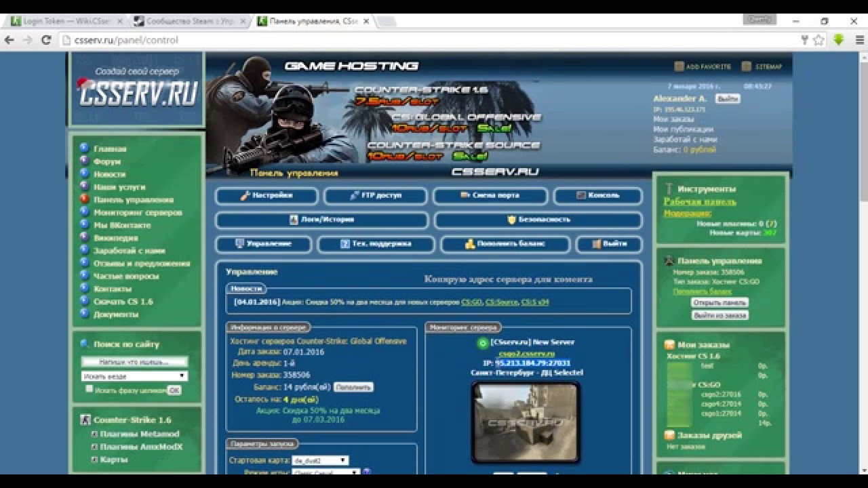This screenshot has width=868, height=488.
Task: Open Мониторинг серверов in the sidebar
Action: pyautogui.click(x=138, y=212)
